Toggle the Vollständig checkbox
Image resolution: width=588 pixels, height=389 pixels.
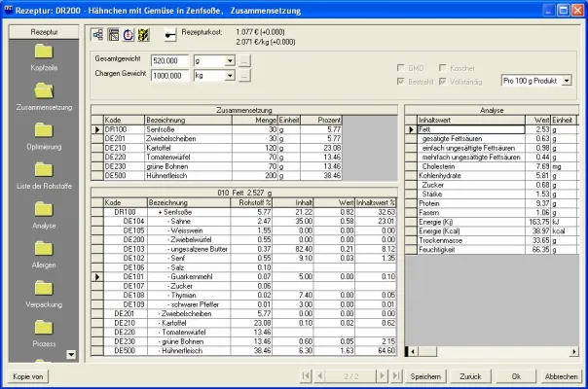coord(443,81)
